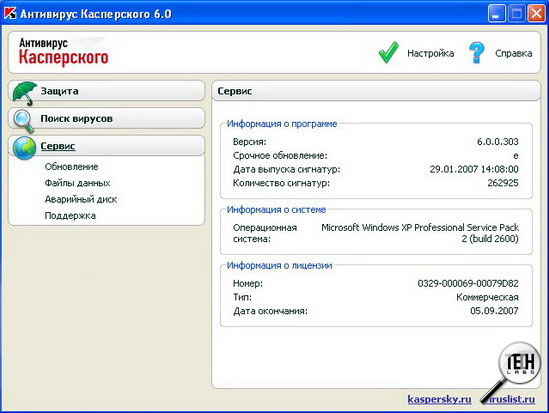Click the Сервис panel header on the right
Image resolution: width=549 pixels, height=413 pixels.
point(376,91)
